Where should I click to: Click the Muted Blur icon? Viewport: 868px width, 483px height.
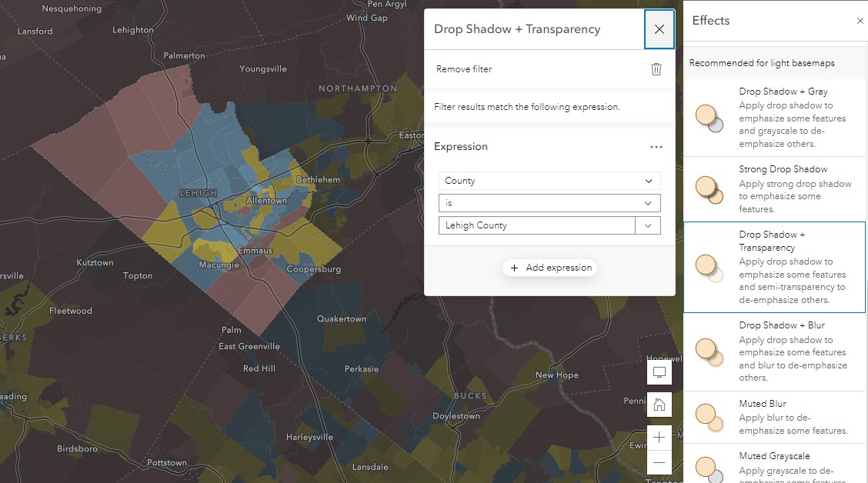709,418
